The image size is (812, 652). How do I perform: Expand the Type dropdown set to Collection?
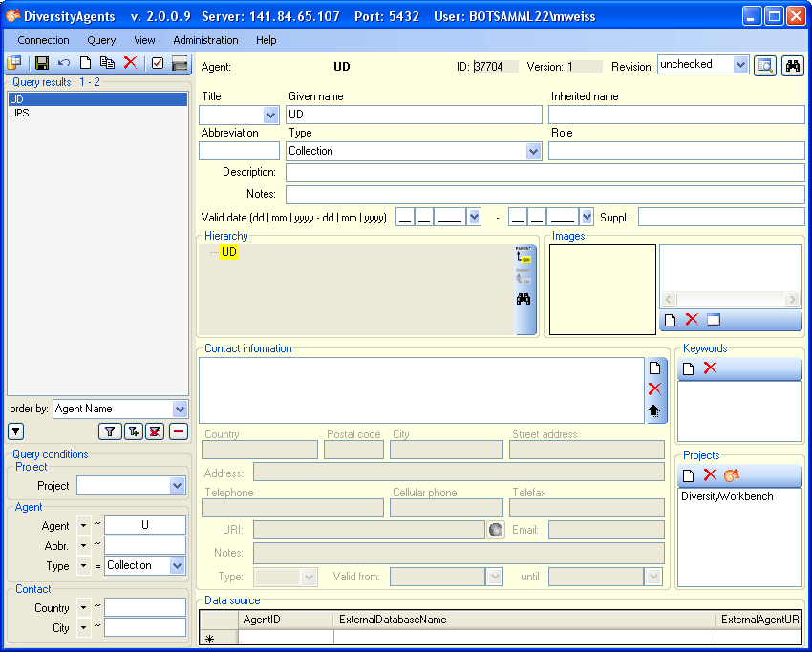click(x=533, y=151)
